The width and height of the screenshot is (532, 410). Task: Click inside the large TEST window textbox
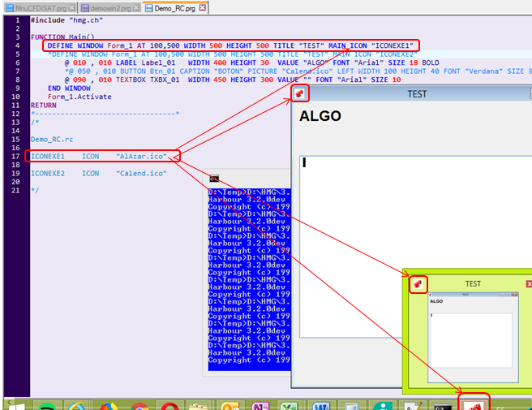point(415,247)
